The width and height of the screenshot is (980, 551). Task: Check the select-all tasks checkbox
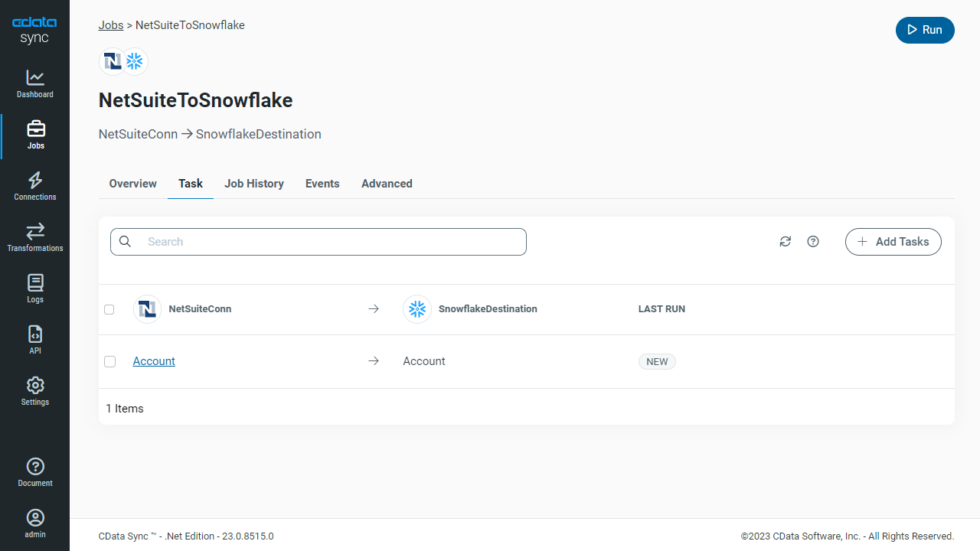coord(109,309)
